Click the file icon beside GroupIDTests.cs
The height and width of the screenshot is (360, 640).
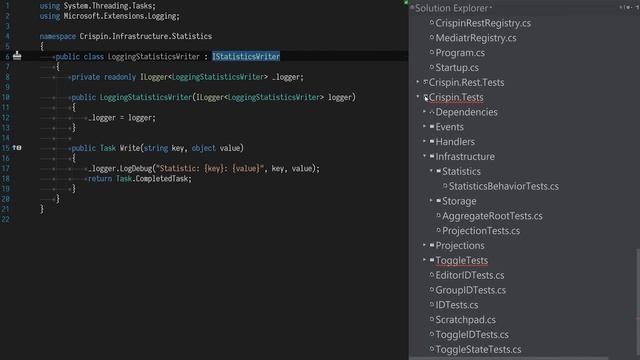[431, 290]
